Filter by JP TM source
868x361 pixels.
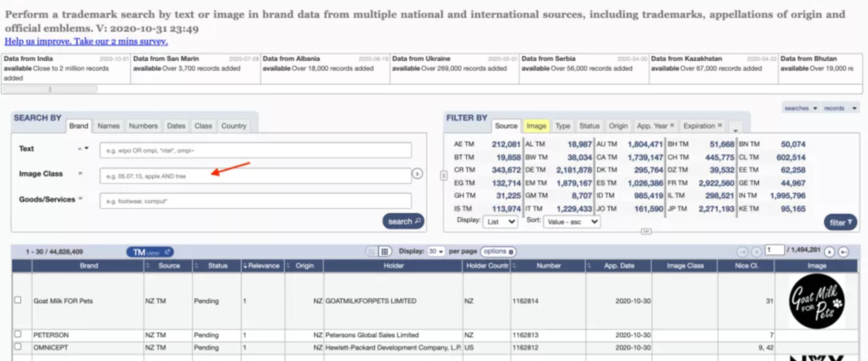(700, 209)
